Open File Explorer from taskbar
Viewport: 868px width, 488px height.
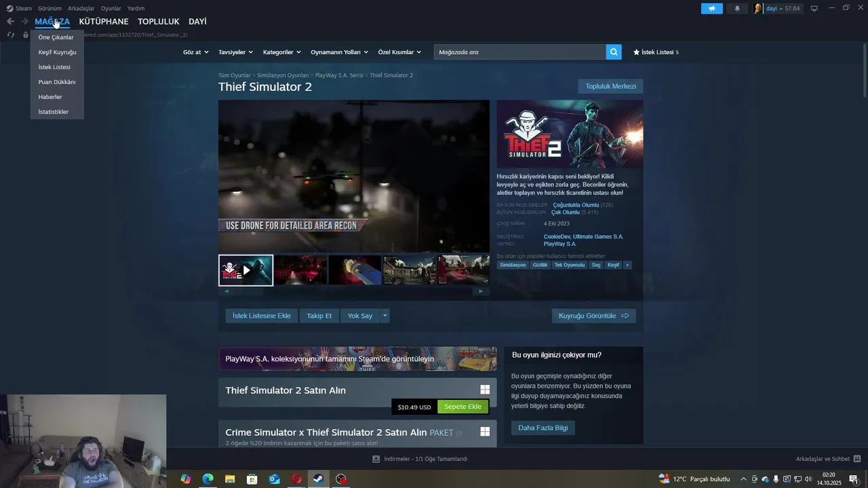[x=230, y=479]
